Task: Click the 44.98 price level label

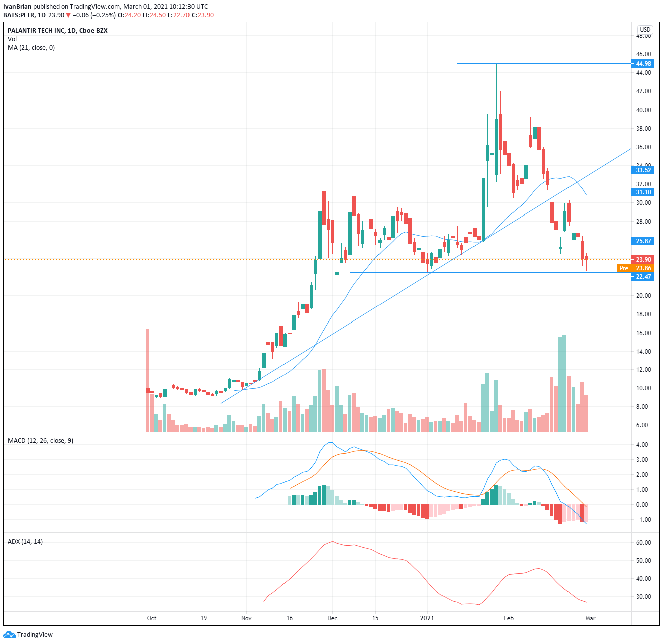Action: (x=643, y=64)
